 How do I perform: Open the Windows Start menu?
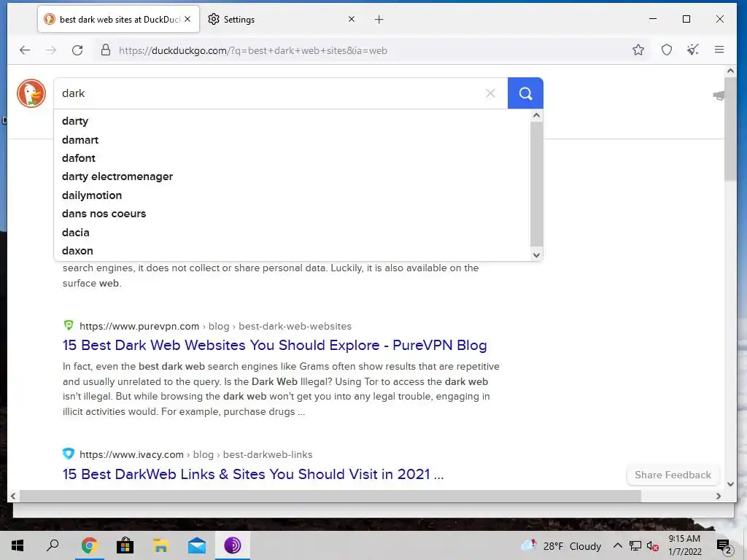tap(18, 545)
